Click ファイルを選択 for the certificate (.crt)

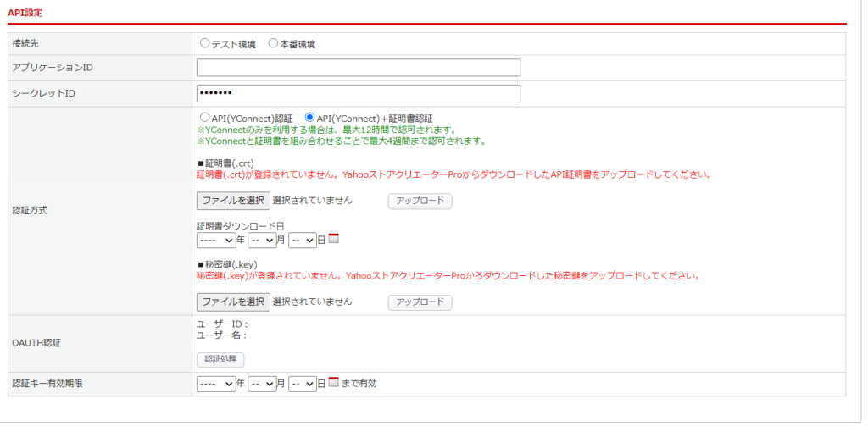point(233,201)
